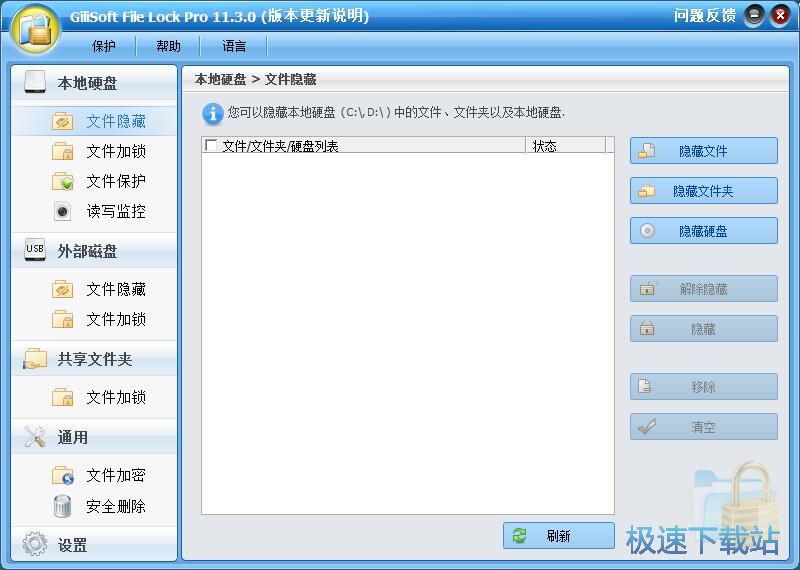Click the 隐藏 button
Screen dimensions: 800x570
pos(704,329)
